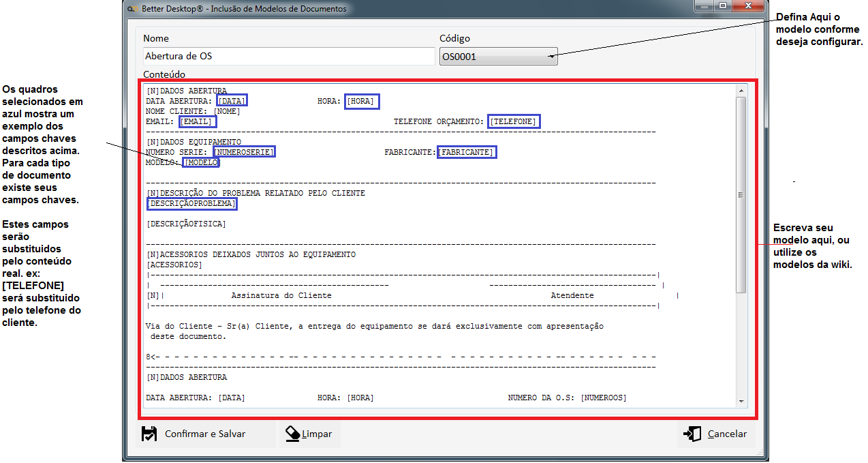868x463 pixels.
Task: Click the [DATA] placeholder after DATA ABERTURA
Action: pos(232,101)
